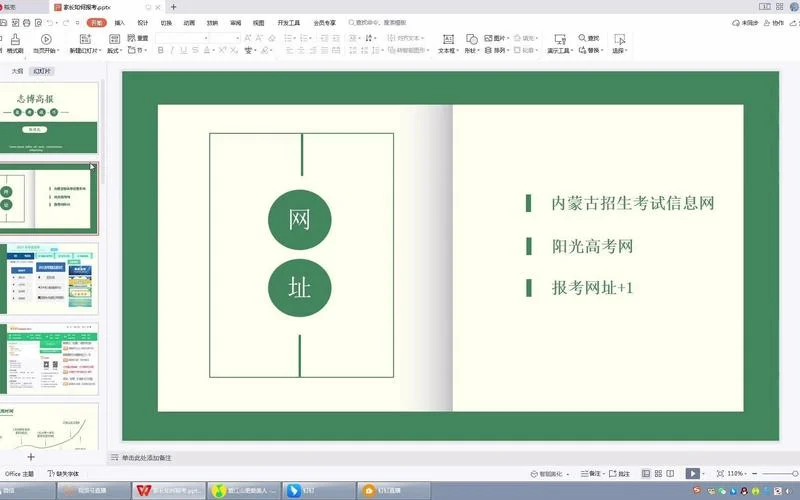This screenshot has height=500, width=800.
Task: Click the 未同步 cloud sync button
Action: 745,23
